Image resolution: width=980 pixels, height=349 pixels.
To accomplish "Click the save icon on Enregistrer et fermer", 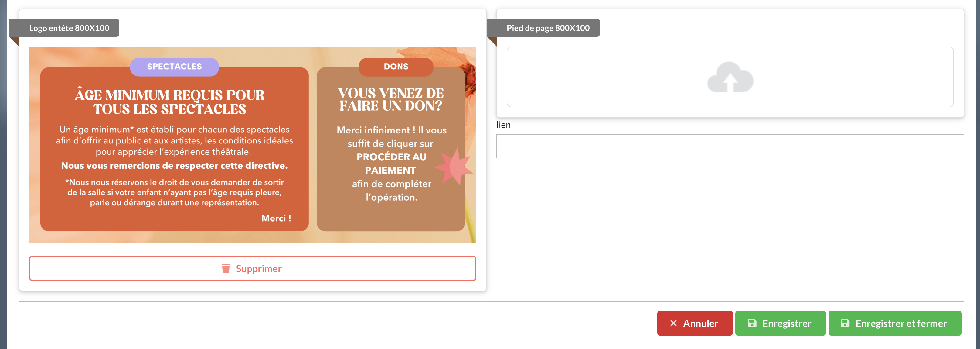I will [x=845, y=323].
